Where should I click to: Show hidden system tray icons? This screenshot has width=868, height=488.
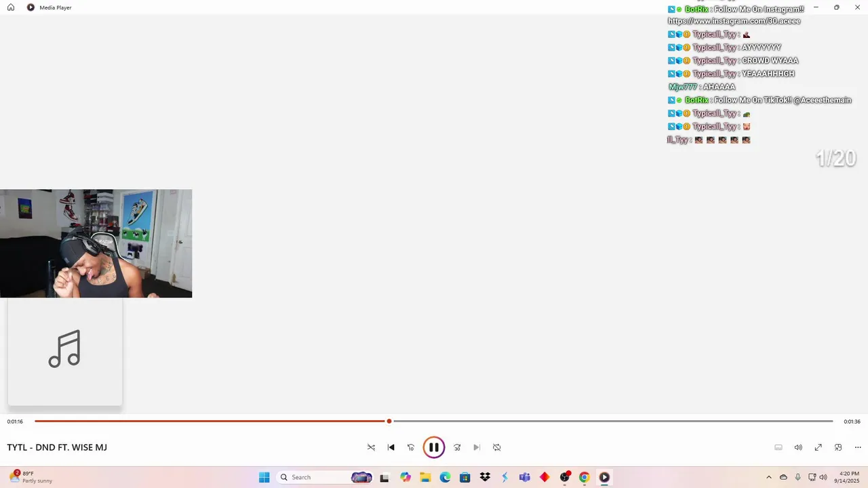[768, 477]
